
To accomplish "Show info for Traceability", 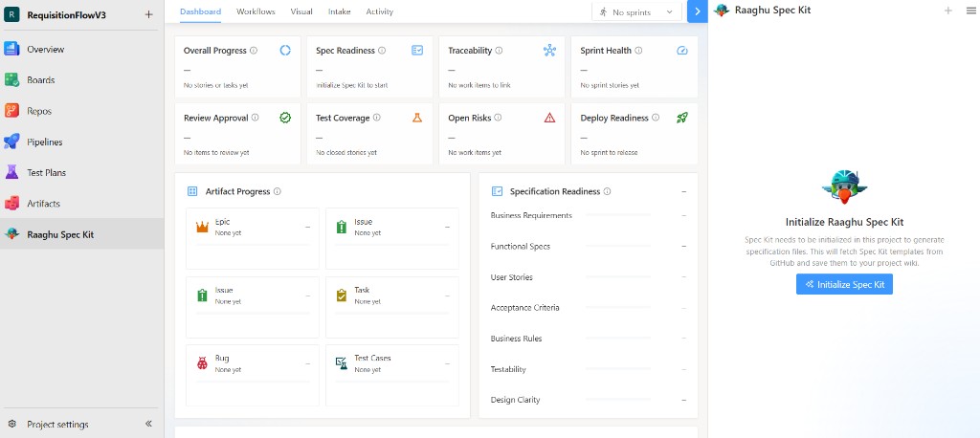I will [x=499, y=51].
